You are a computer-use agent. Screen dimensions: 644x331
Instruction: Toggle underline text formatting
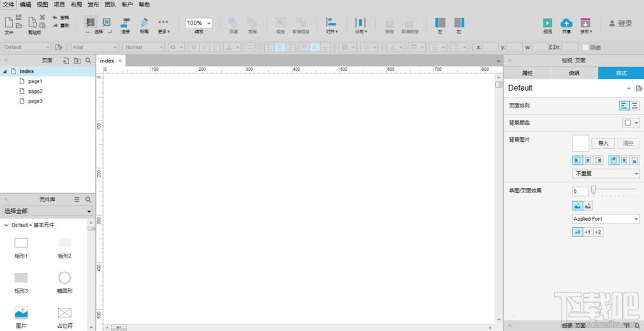pyautogui.click(x=214, y=47)
